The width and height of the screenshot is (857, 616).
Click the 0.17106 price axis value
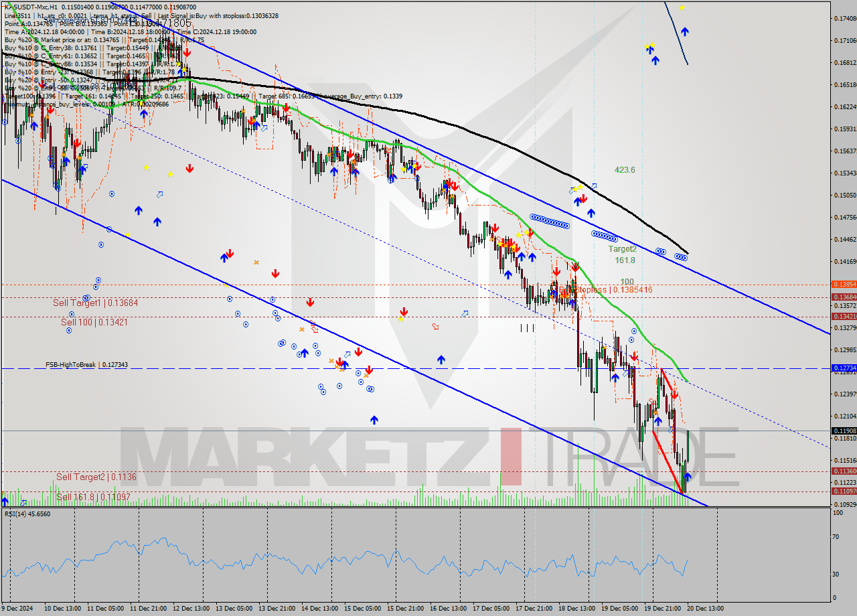click(x=844, y=40)
